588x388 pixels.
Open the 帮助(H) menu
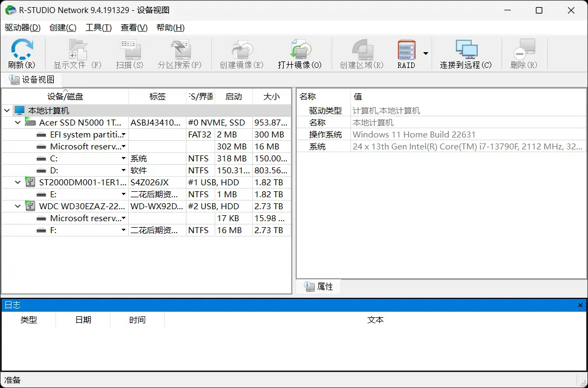click(x=170, y=27)
